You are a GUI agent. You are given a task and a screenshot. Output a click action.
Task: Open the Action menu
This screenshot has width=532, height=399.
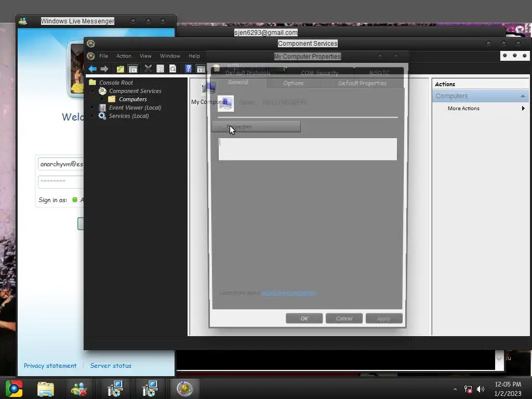[x=124, y=56]
